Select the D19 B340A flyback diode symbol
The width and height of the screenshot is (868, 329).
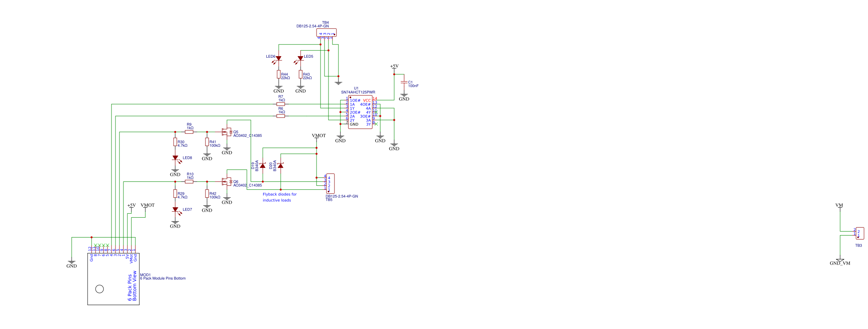pos(263,165)
